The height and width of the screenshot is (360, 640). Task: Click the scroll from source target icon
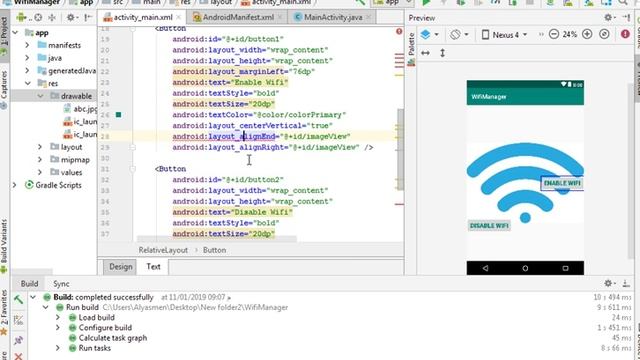pos(38,18)
